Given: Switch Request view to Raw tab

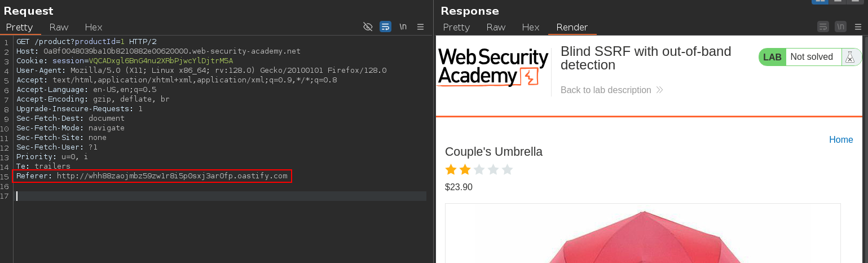Looking at the screenshot, I should pos(59,27).
